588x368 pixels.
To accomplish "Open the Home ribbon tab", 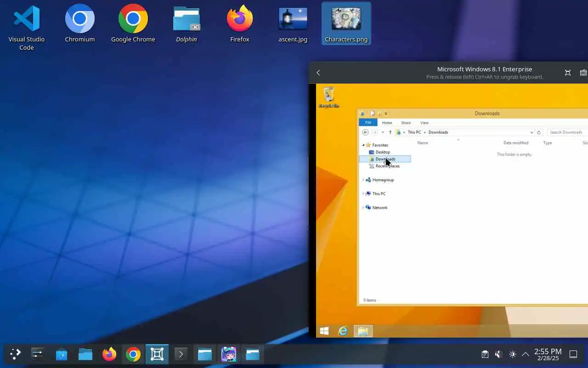I will [x=387, y=123].
